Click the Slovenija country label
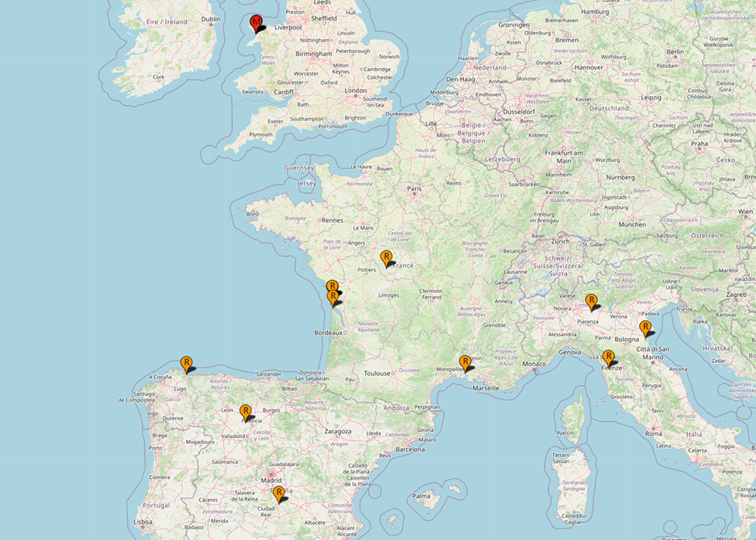The height and width of the screenshot is (540, 756). point(704,290)
